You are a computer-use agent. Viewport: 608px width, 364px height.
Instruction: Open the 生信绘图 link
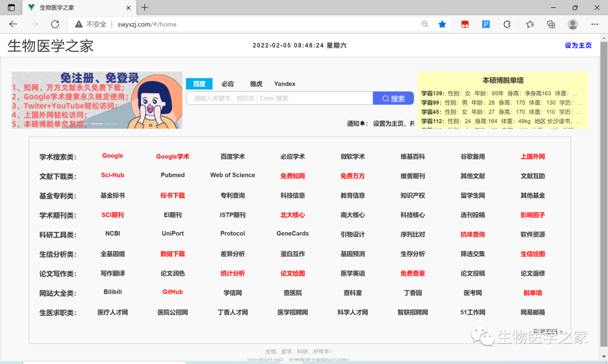pyautogui.click(x=533, y=254)
